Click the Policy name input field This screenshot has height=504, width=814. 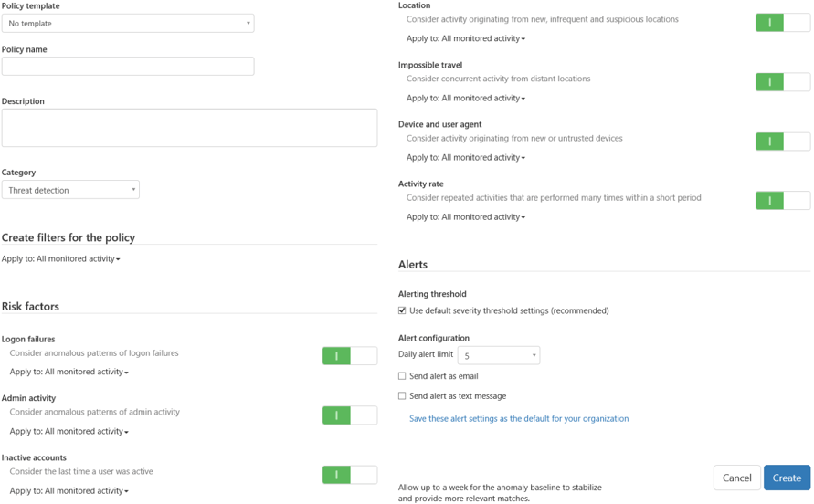point(128,67)
